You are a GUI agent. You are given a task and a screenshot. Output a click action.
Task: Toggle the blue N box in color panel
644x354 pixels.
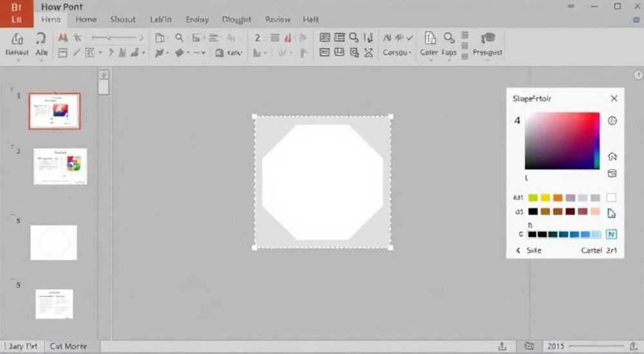611,234
